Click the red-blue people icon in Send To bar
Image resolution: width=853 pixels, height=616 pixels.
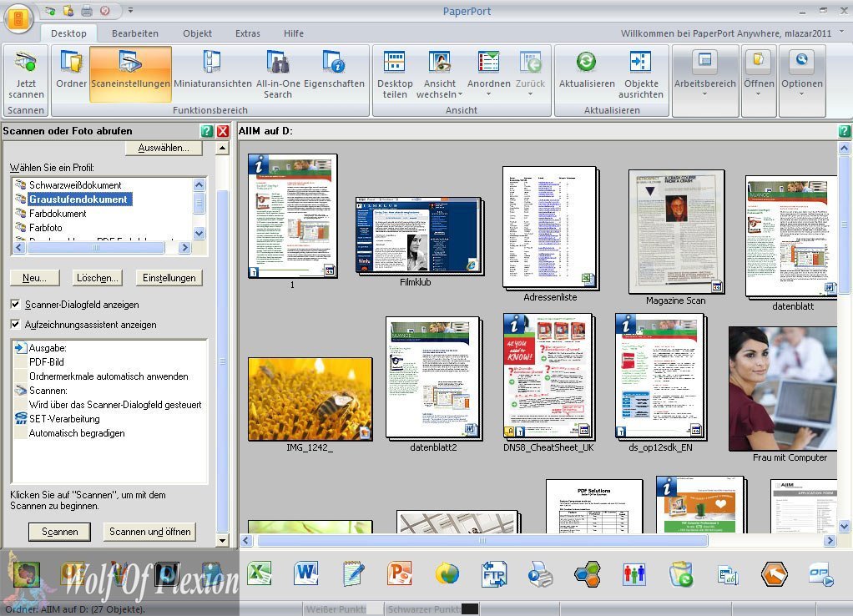(x=634, y=574)
